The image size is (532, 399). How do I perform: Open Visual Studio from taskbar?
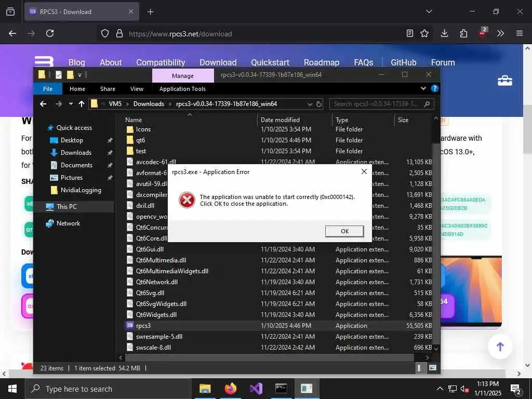pyautogui.click(x=256, y=389)
